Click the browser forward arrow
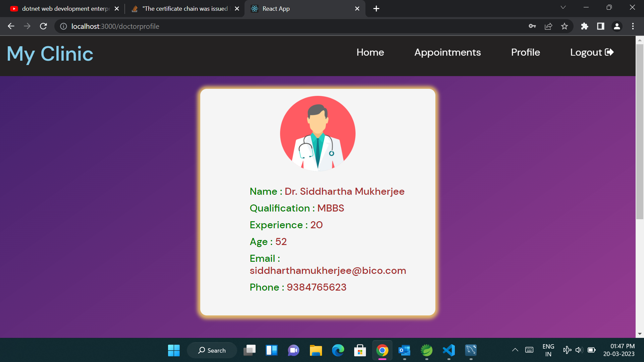644x362 pixels. coord(27,26)
